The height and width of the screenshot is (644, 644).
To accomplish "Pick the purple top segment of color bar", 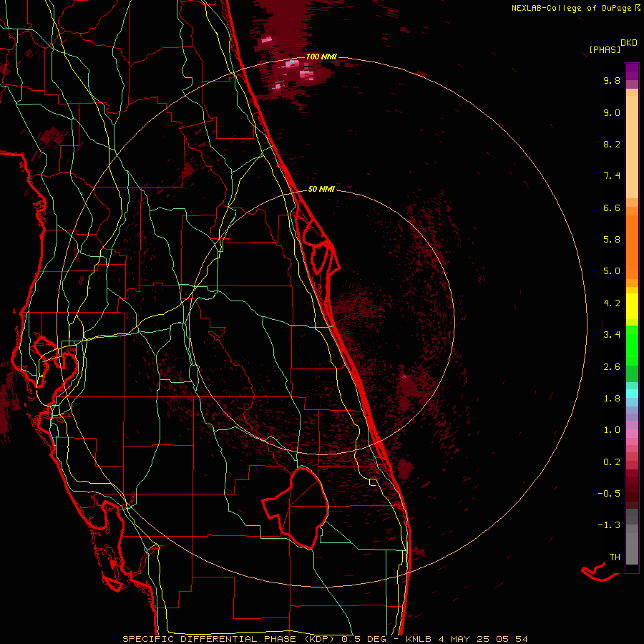I will (x=632, y=72).
